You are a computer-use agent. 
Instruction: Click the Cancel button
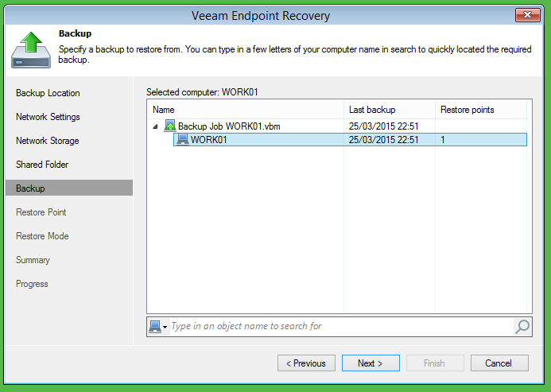(x=499, y=363)
